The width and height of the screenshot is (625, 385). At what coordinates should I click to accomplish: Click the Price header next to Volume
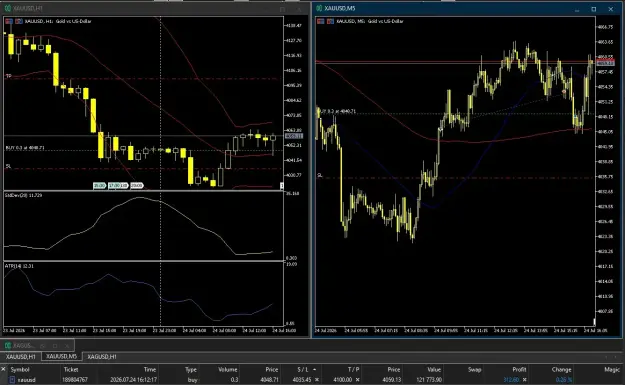tap(272, 369)
